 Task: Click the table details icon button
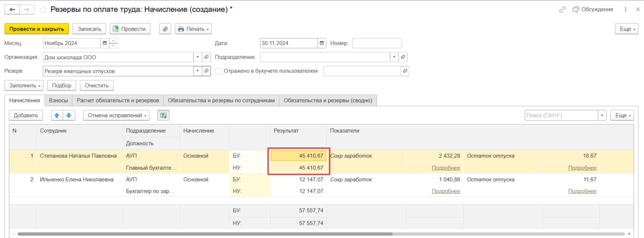(163, 115)
